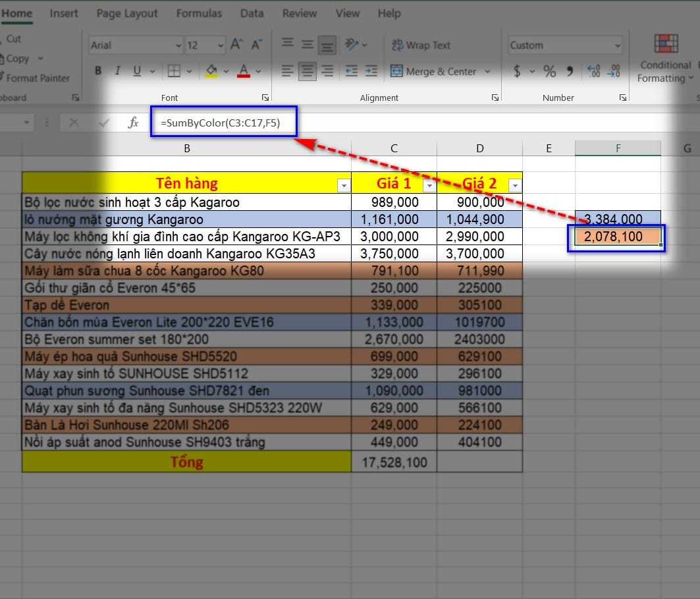Click the Increase Font Size icon

tap(236, 45)
